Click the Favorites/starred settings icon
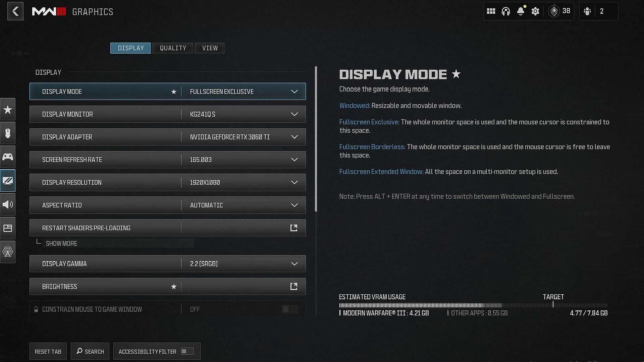The height and width of the screenshot is (362, 644). tap(8, 109)
